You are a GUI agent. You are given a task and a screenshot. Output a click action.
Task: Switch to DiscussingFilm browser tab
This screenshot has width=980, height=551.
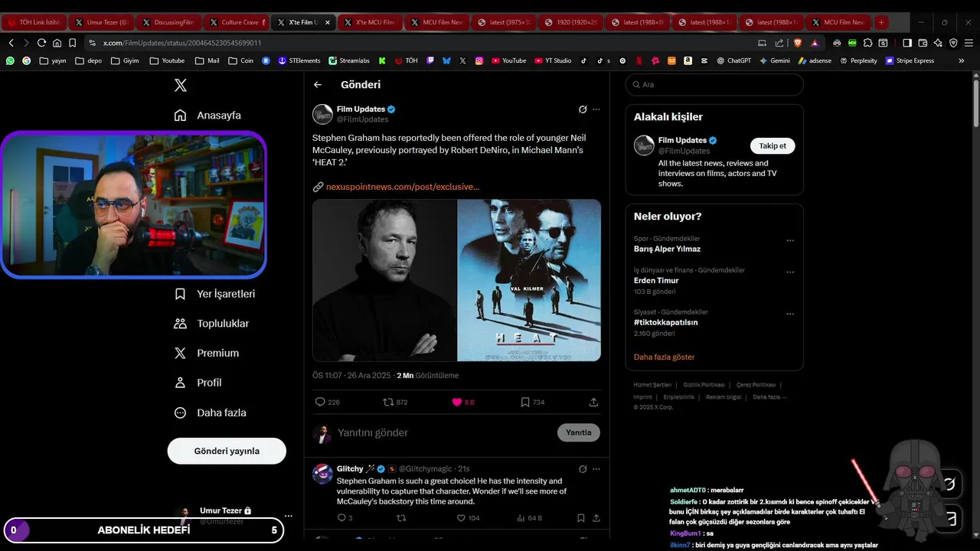168,22
